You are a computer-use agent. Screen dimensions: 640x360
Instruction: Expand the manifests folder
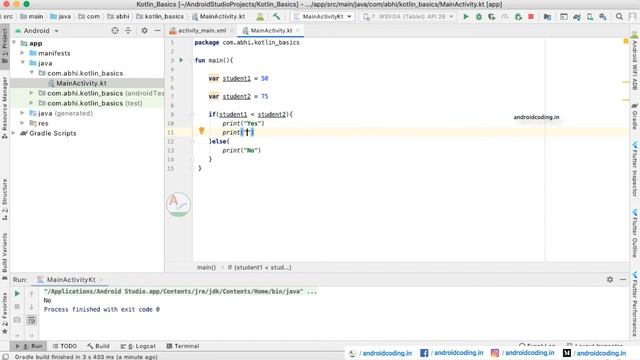[22, 53]
